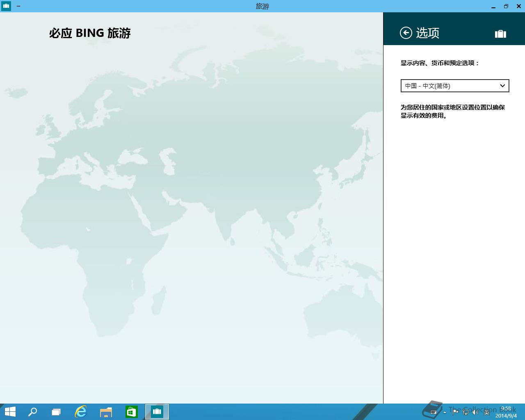
Task: Open the Windows Start button
Action: (x=10, y=412)
